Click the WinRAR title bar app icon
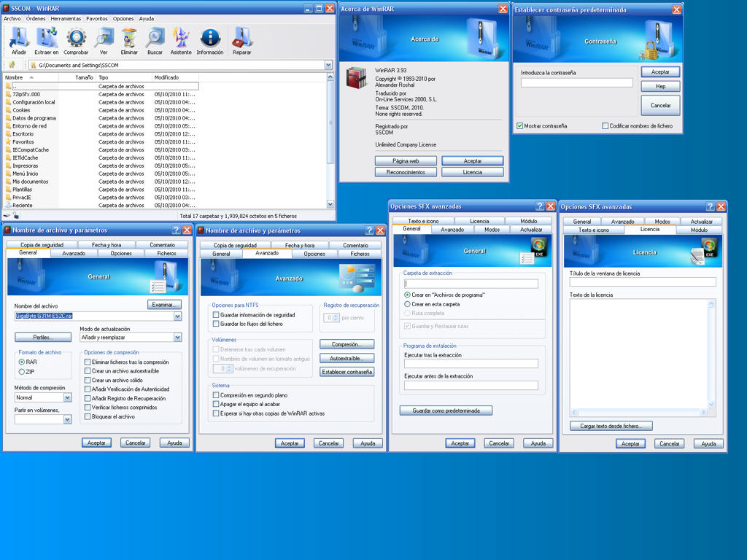 click(7, 8)
